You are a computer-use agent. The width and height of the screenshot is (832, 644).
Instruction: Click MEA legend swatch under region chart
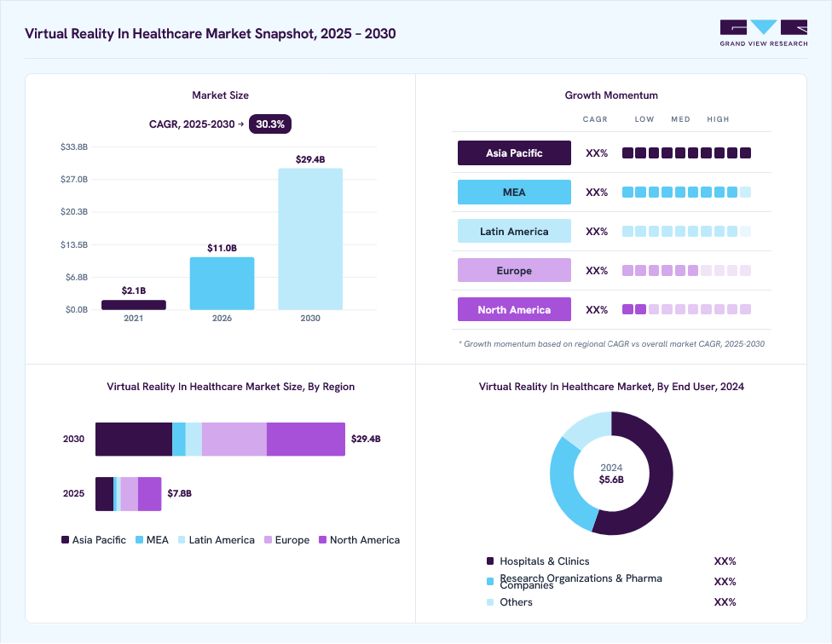pos(140,540)
